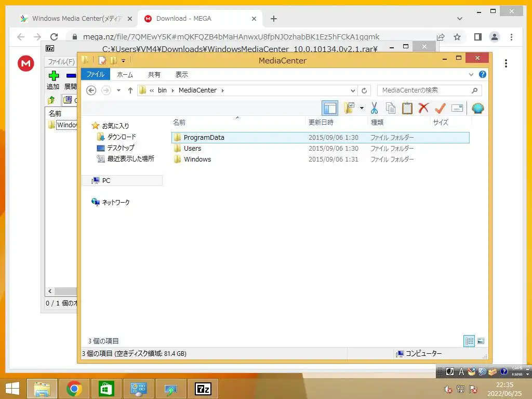This screenshot has width=532, height=399.
Task: Click the Cut scissors icon
Action: point(374,108)
